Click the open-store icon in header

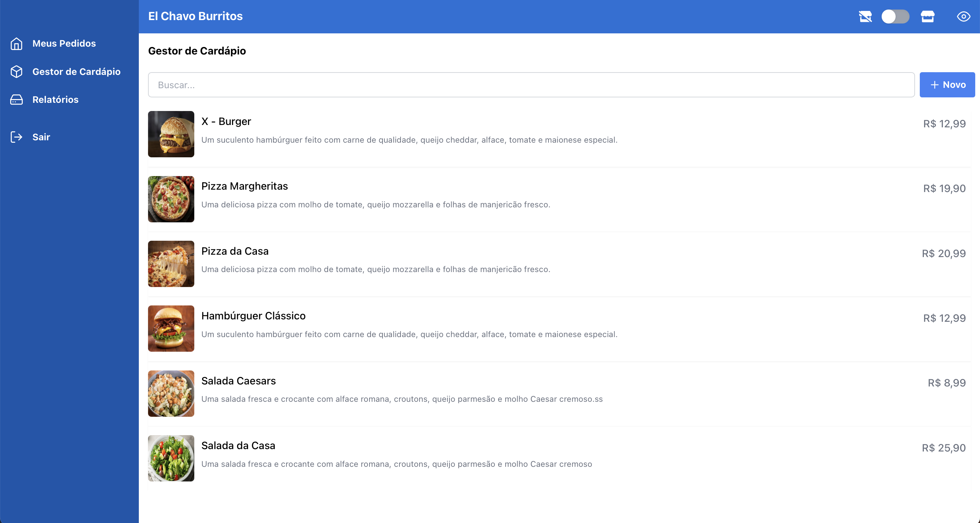coord(928,16)
